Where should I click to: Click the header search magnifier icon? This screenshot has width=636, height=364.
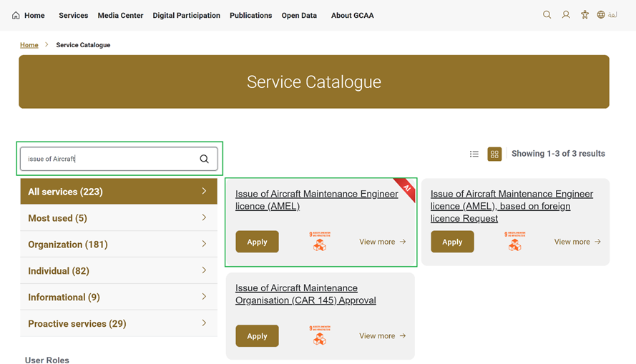547,15
